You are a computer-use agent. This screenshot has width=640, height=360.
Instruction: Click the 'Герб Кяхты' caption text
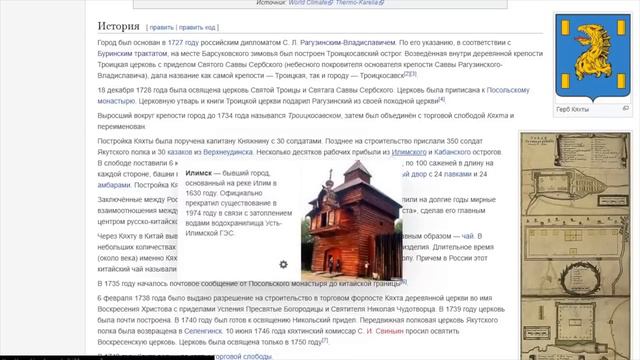[572, 109]
